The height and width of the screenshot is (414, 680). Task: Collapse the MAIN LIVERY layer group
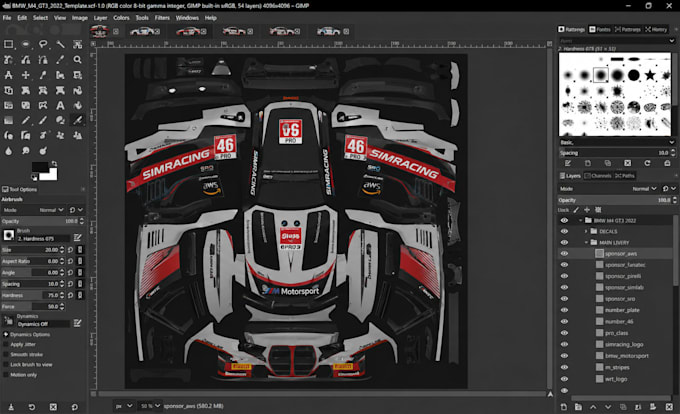[x=586, y=243]
